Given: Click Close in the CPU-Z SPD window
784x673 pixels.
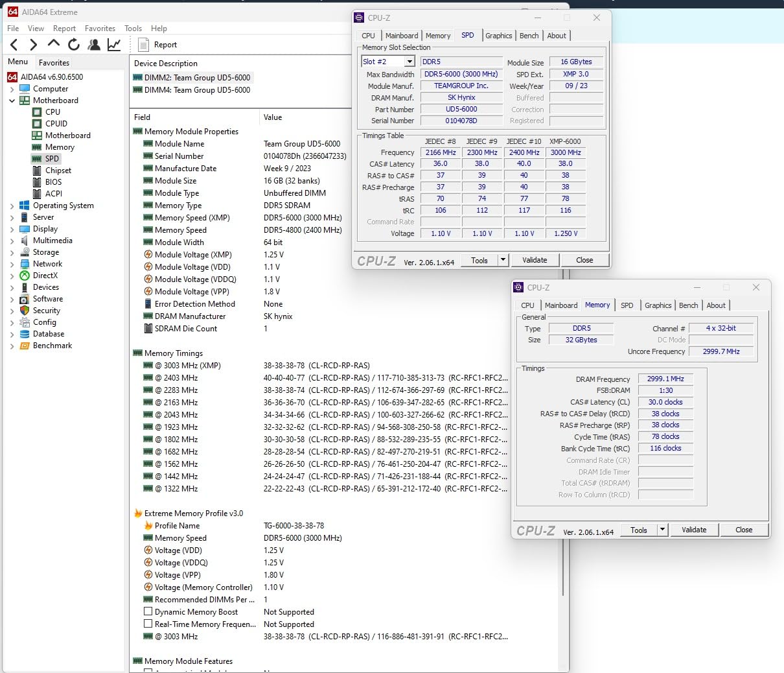Looking at the screenshot, I should pos(584,260).
